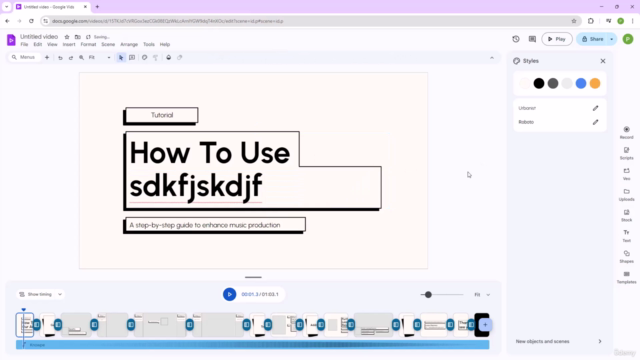Viewport: 640px width, 360px height.
Task: Click the subtitle 'A step-by-step guide' text box
Action: (215, 225)
